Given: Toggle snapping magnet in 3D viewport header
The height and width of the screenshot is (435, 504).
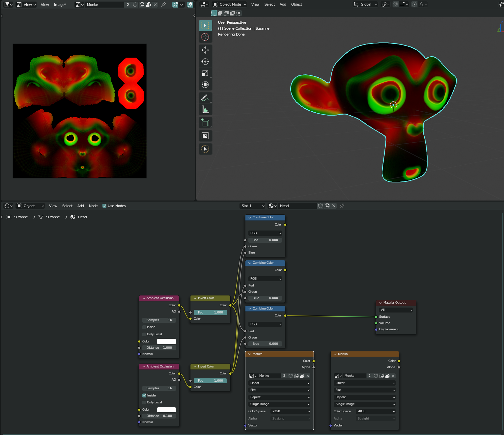Looking at the screenshot, I should tap(396, 4).
